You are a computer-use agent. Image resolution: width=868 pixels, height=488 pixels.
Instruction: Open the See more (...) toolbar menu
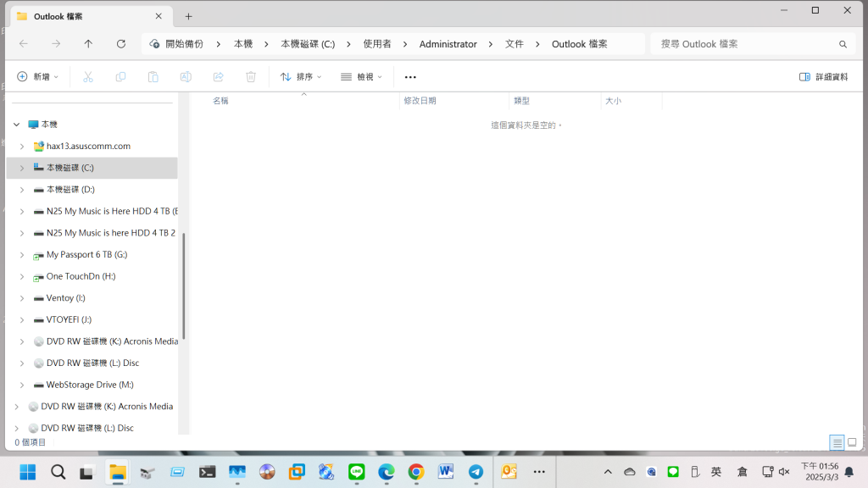(410, 77)
